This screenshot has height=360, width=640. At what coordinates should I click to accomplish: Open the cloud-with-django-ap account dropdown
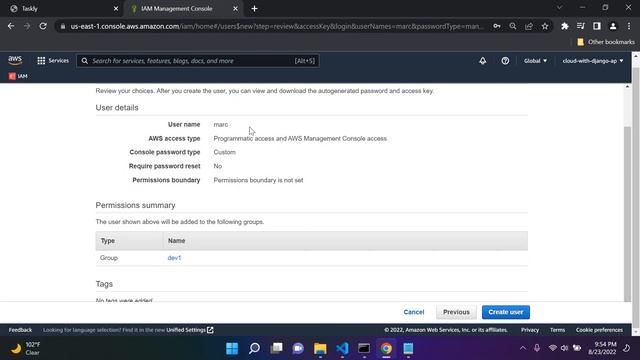pos(593,61)
